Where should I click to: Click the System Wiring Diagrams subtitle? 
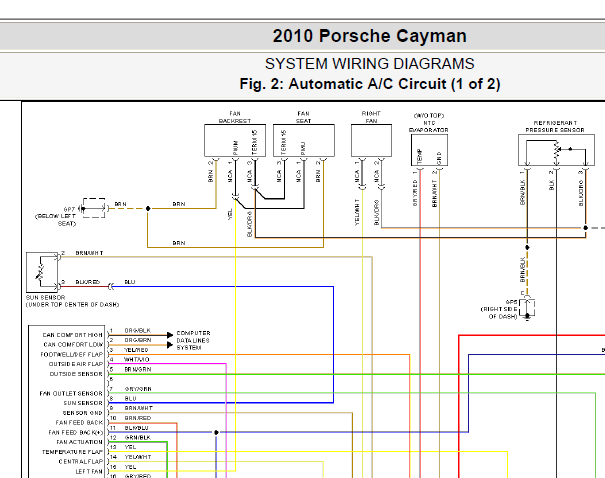pos(370,64)
